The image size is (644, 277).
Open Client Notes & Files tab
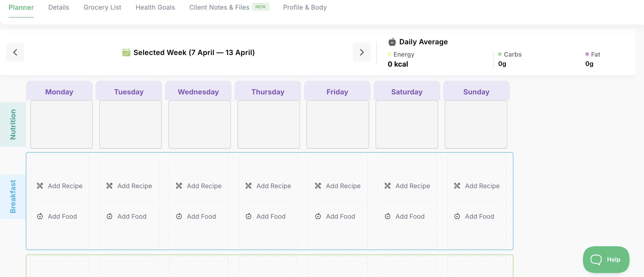point(219,7)
